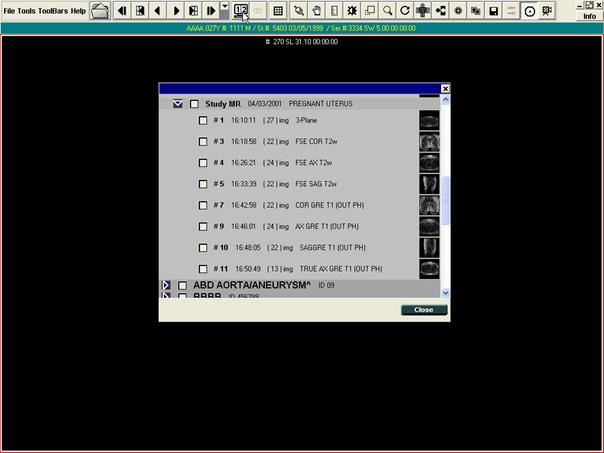The height and width of the screenshot is (453, 604).
Task: Open the ToolBars menu
Action: tap(52, 10)
